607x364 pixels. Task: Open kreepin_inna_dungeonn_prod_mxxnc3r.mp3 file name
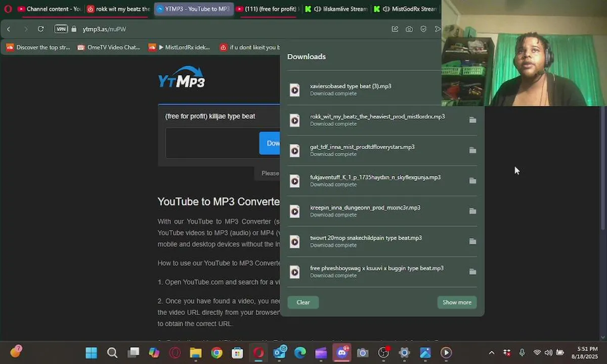click(365, 208)
